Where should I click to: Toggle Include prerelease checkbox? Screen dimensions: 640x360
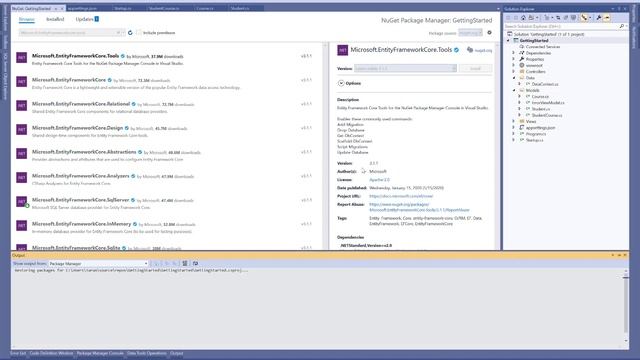(x=139, y=33)
